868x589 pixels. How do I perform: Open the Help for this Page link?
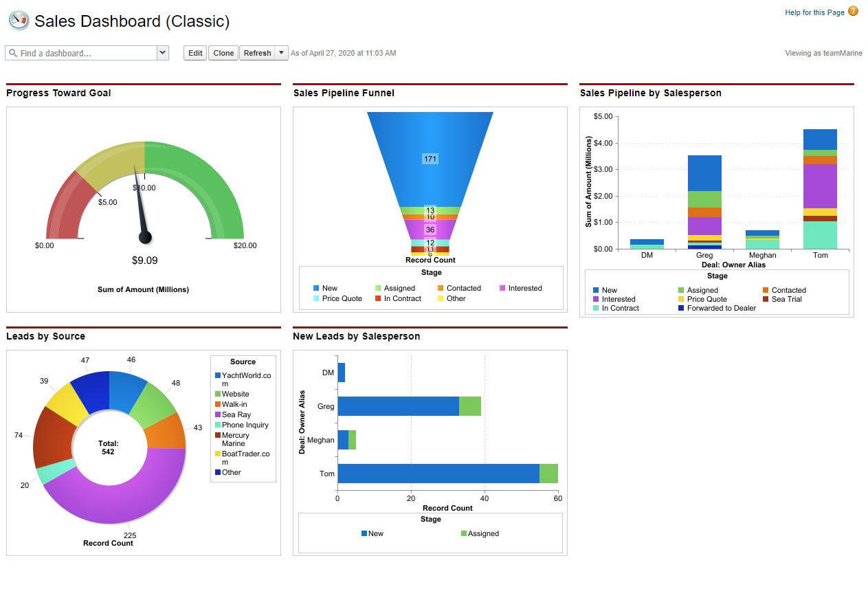click(x=814, y=12)
